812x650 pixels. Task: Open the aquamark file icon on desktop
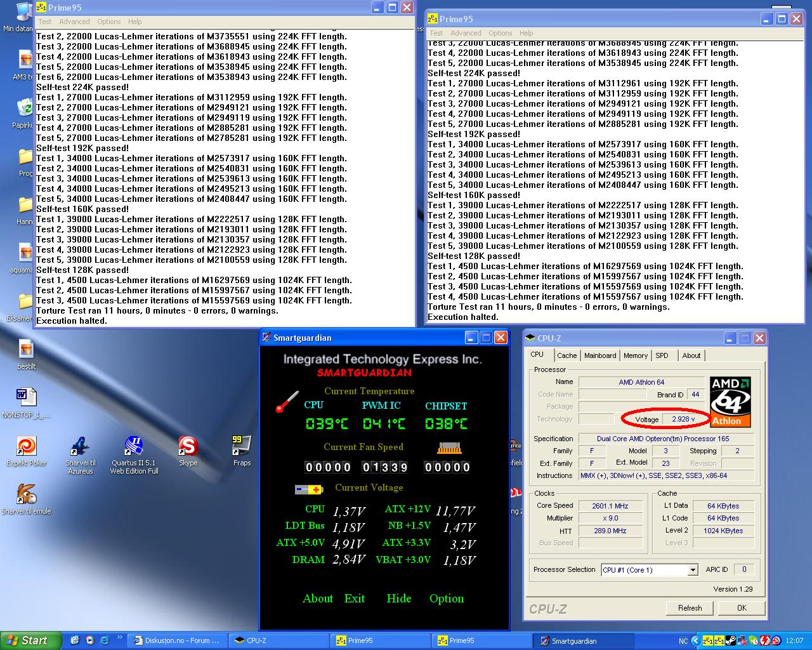click(x=24, y=258)
